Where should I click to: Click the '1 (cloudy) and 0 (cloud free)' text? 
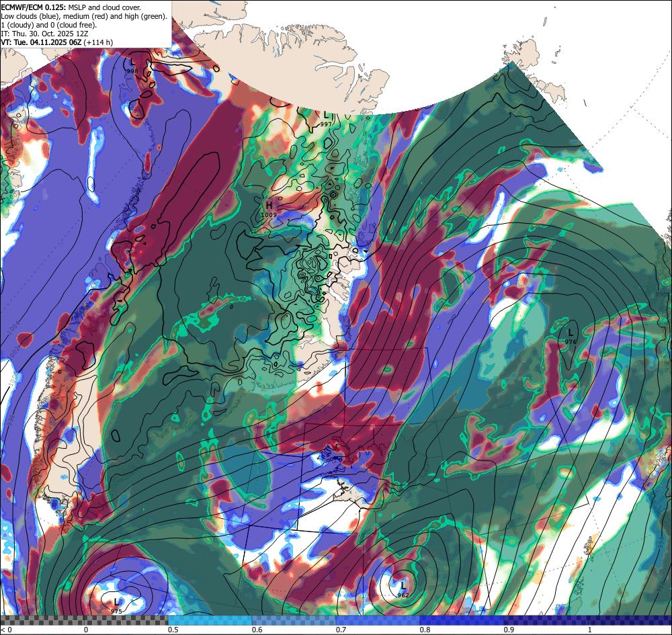click(x=49, y=25)
